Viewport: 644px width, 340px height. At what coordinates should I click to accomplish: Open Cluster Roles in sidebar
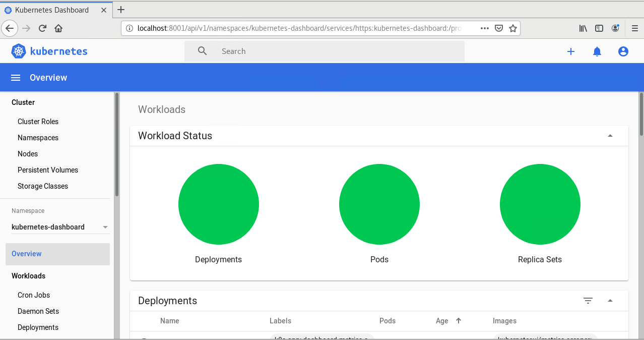38,122
